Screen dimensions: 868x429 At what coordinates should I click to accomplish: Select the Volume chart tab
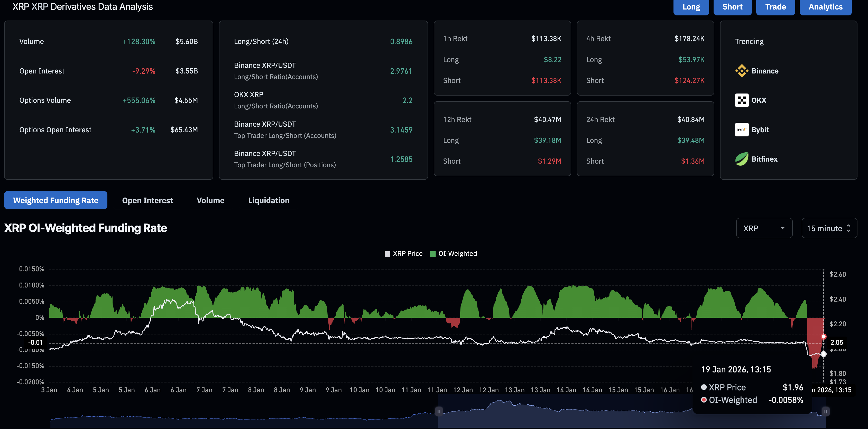(210, 200)
